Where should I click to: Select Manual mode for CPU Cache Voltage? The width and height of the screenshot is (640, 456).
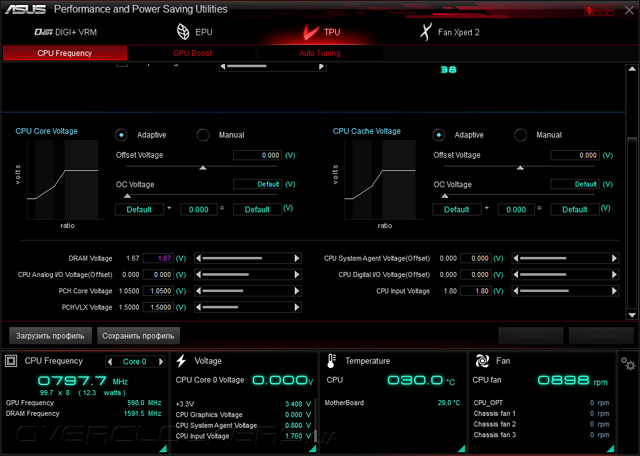click(520, 135)
